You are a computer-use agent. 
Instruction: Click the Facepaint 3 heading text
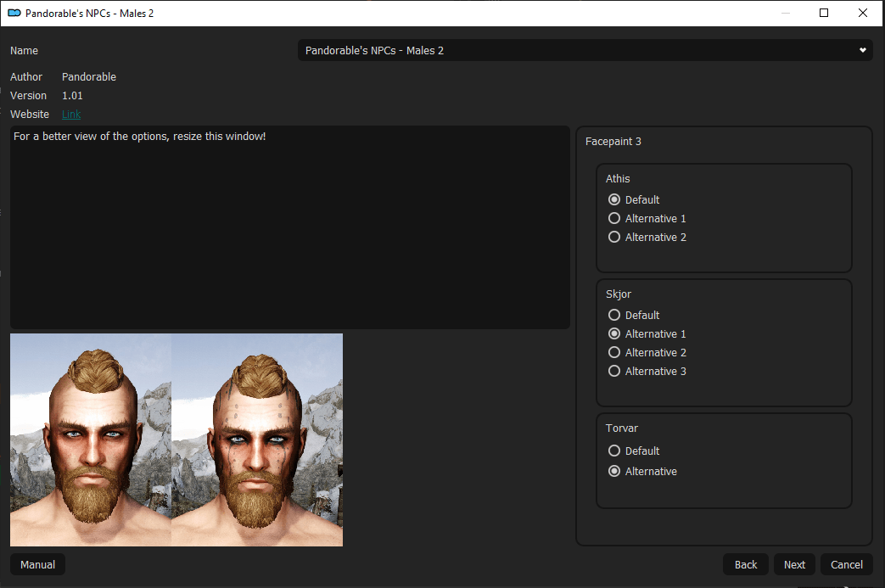point(613,141)
